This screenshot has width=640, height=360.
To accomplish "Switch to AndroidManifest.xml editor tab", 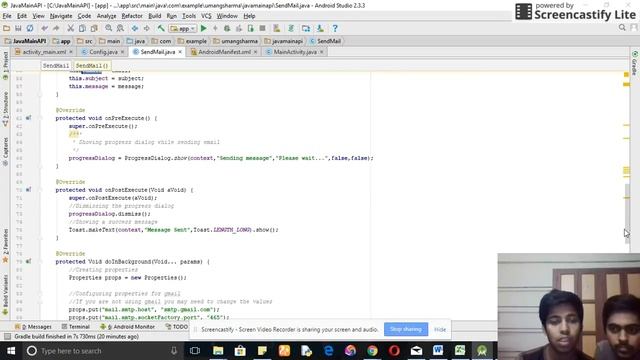I will 224,52.
